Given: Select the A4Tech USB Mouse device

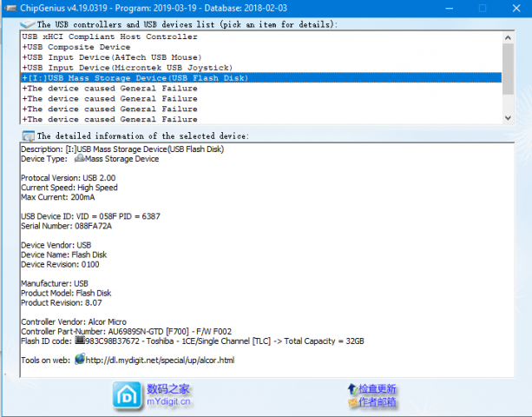Looking at the screenshot, I should [261, 57].
